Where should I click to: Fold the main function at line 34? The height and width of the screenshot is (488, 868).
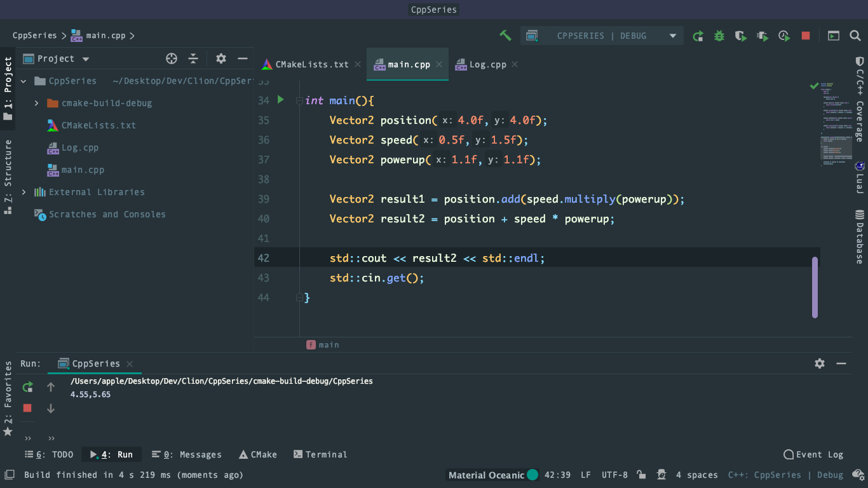299,100
